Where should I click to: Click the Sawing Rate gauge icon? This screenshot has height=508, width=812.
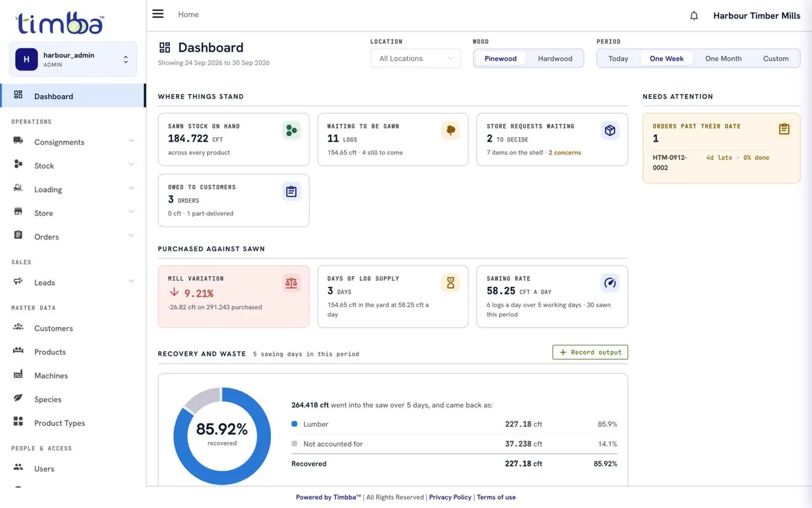pos(610,283)
